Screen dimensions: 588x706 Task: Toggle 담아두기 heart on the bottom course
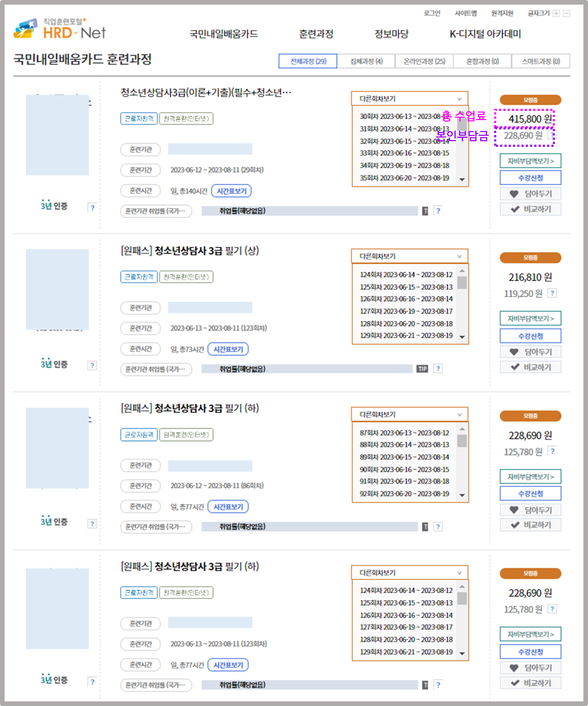point(530,668)
